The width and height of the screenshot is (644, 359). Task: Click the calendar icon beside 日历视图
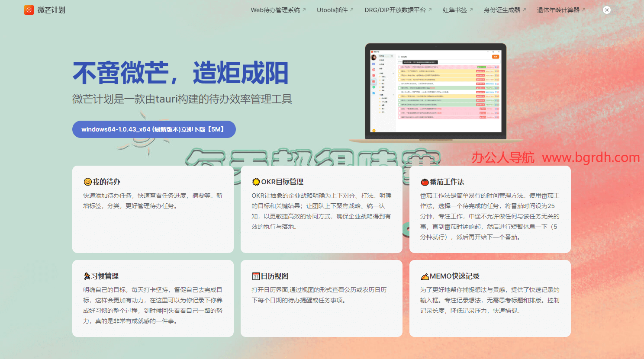point(256,276)
